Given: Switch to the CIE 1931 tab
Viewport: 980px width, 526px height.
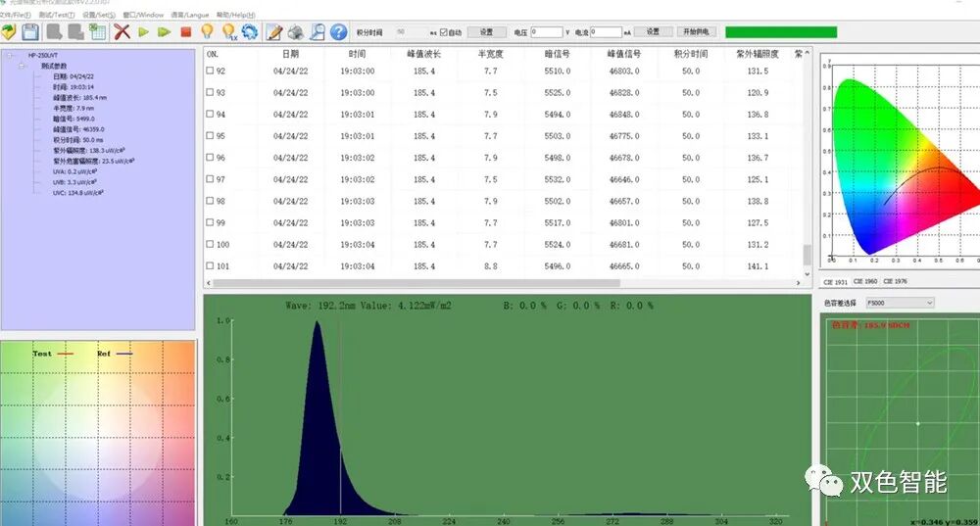Looking at the screenshot, I should click(835, 282).
